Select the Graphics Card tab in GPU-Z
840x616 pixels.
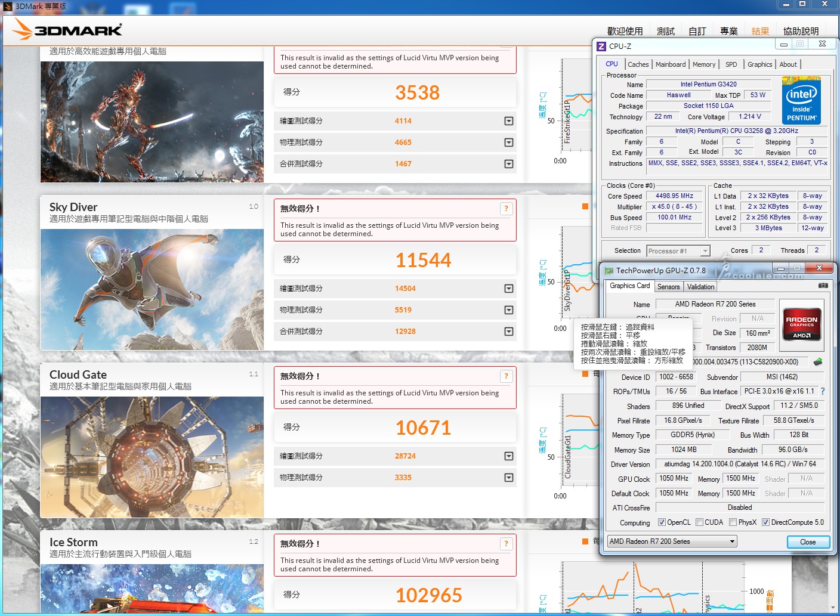(x=630, y=286)
